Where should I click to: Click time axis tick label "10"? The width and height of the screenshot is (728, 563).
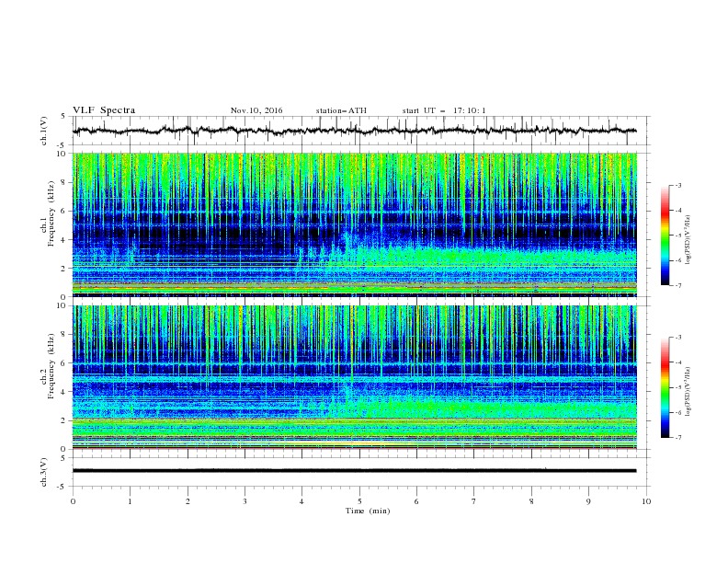tap(646, 501)
